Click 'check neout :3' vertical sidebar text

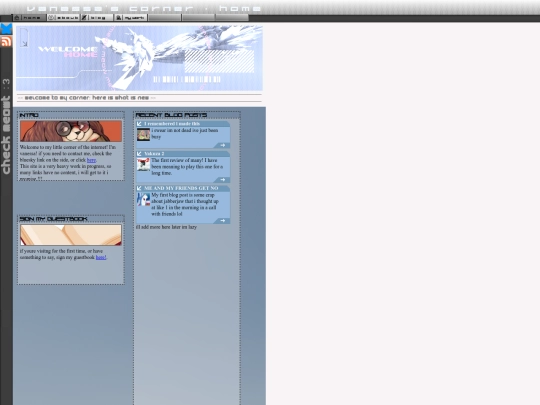pyautogui.click(x=6, y=126)
